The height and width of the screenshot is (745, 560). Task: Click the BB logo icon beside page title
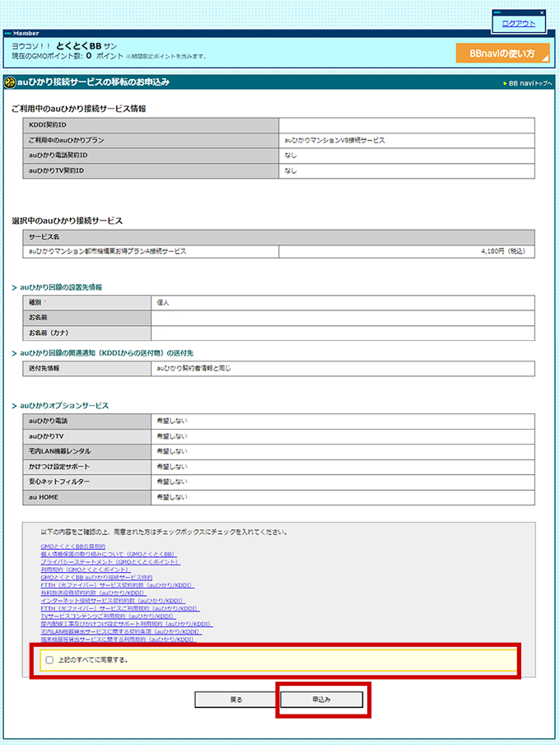click(x=12, y=82)
